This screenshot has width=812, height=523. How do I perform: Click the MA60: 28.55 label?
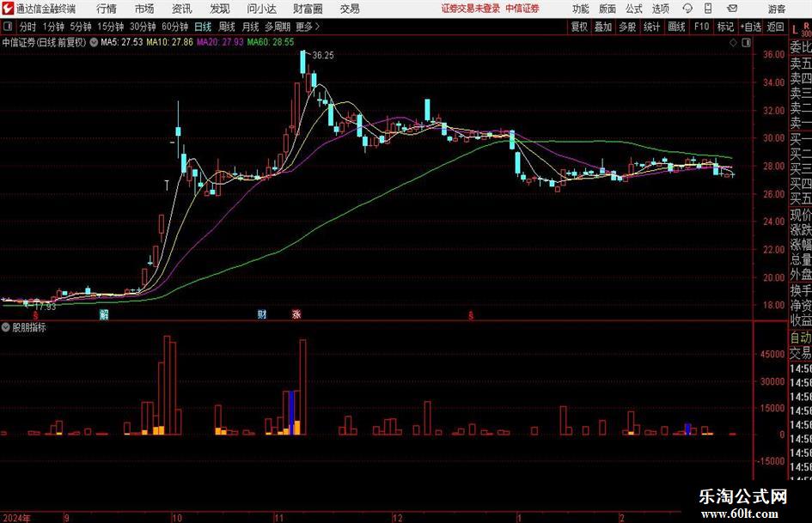coord(271,42)
